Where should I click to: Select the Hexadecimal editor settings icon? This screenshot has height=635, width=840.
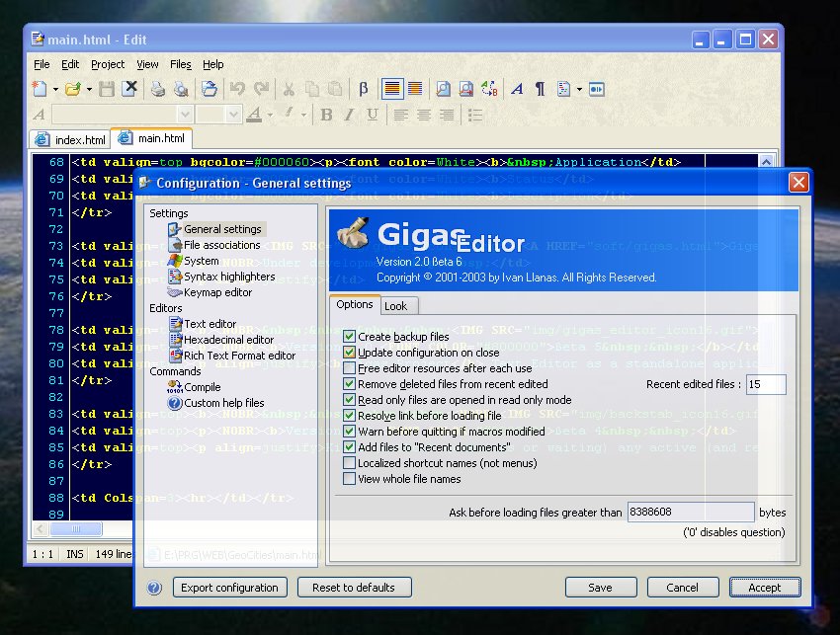coord(177,340)
